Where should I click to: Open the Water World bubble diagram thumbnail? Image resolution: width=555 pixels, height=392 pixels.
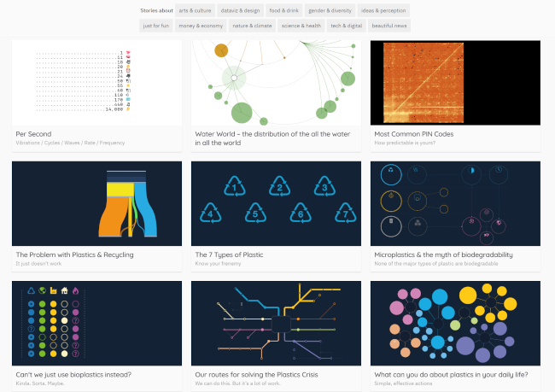[276, 83]
